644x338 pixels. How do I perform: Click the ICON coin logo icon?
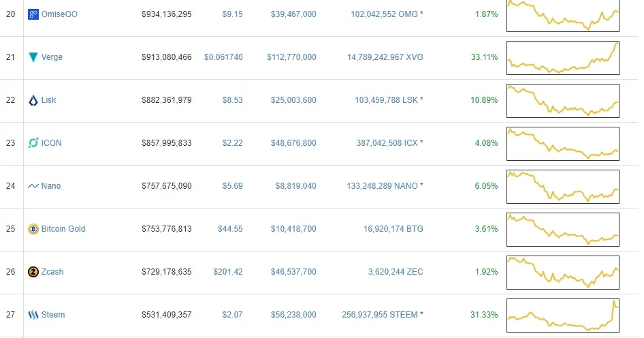[33, 143]
